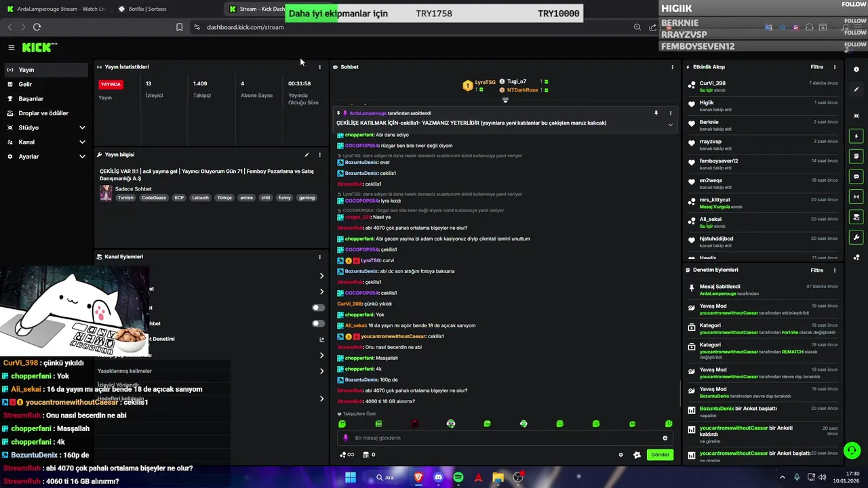868x488 pixels.
Task: Open Droplar ve ödüller page
Action: (45, 113)
